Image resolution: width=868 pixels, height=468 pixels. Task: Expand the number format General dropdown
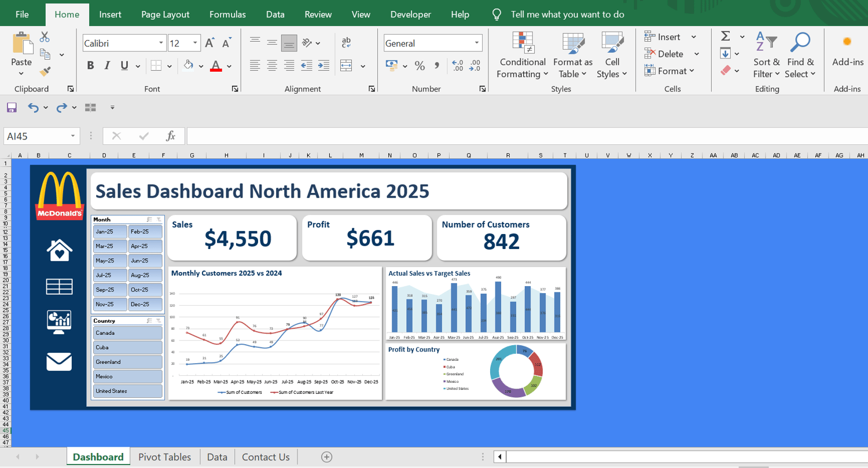pyautogui.click(x=477, y=43)
